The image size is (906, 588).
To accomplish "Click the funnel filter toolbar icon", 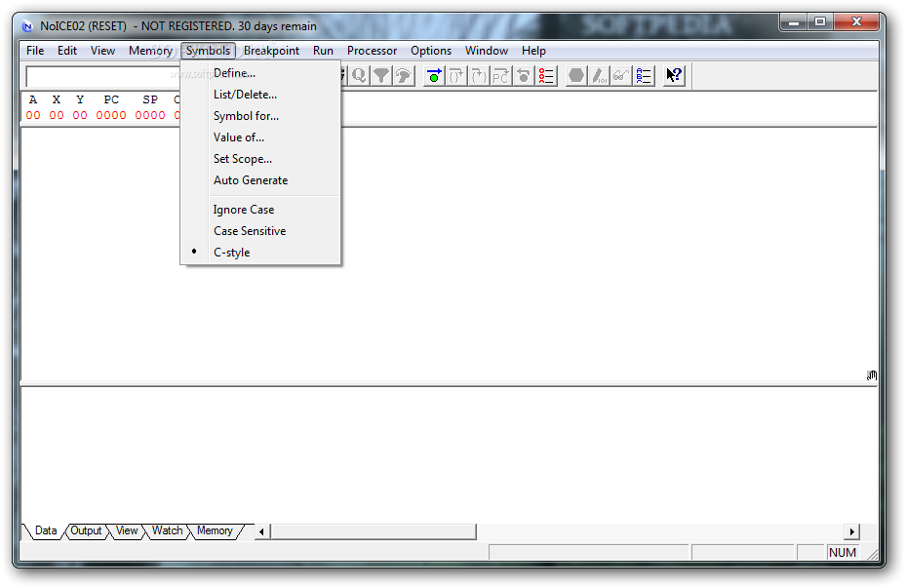I will click(x=381, y=76).
